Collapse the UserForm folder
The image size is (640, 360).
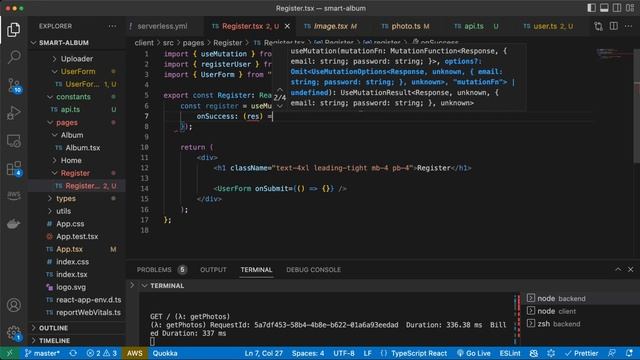pyautogui.click(x=78, y=71)
